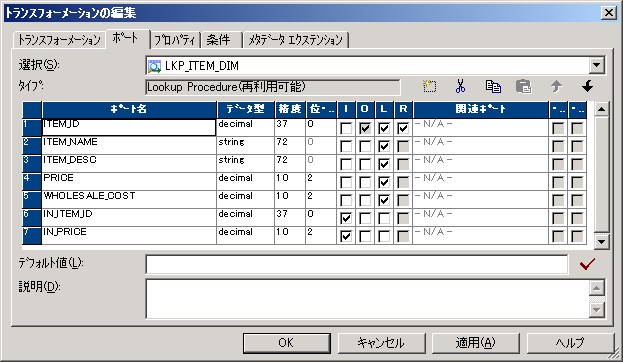Viewport: 623px width, 362px height.
Task: Click the copy port icon
Action: [x=493, y=86]
